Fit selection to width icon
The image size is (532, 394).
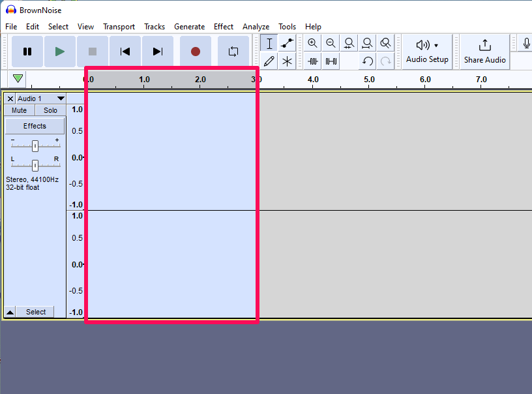[x=349, y=43]
